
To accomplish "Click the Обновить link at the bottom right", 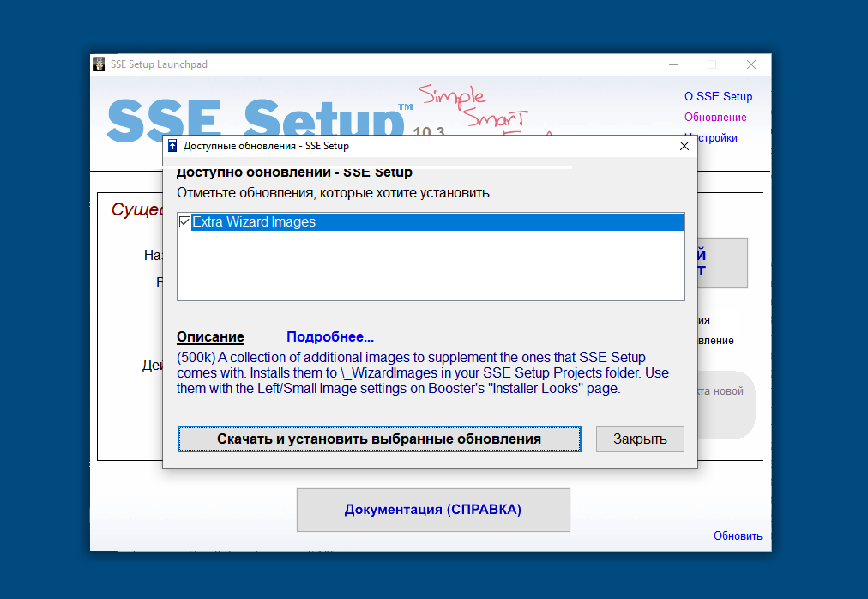I will click(x=738, y=535).
